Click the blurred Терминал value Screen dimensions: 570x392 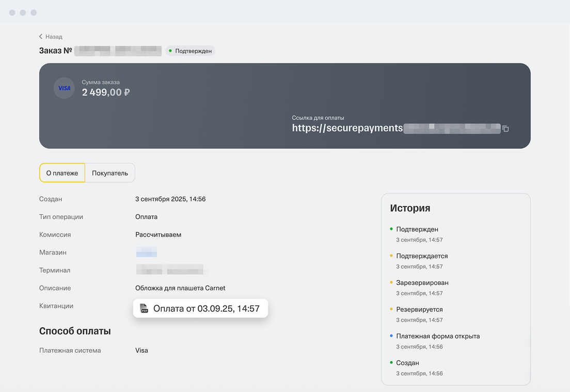(169, 270)
